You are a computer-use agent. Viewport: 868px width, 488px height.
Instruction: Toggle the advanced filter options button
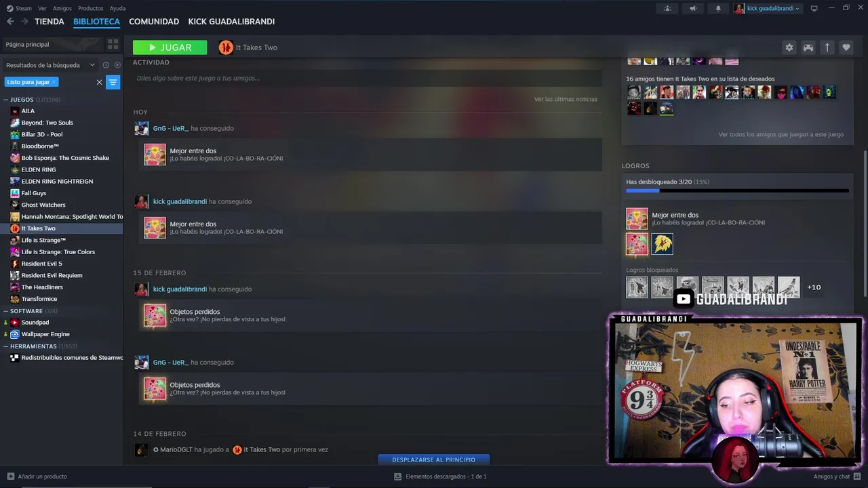[113, 82]
